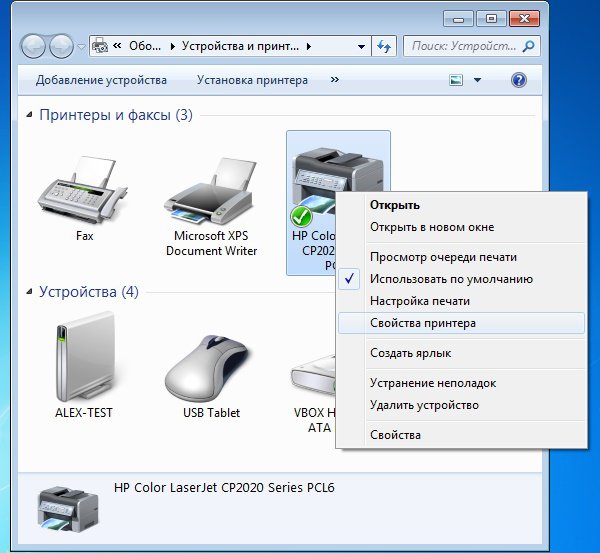Expand the address bar previous locations dropdown

pos(361,47)
